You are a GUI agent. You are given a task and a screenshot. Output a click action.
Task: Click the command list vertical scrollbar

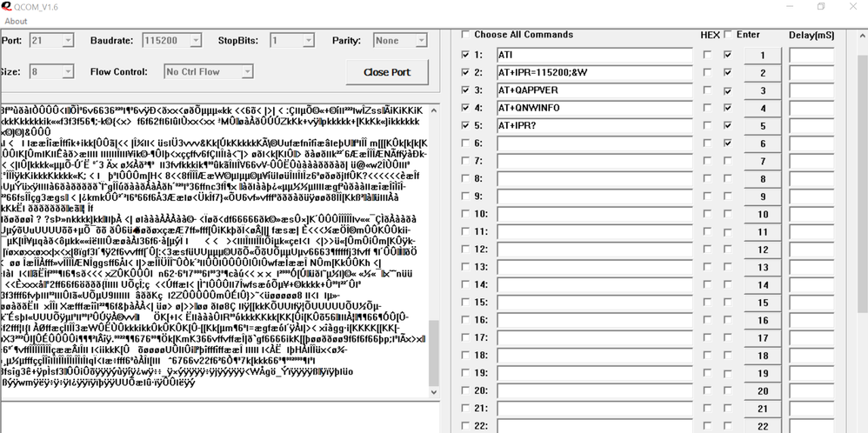pos(863,183)
